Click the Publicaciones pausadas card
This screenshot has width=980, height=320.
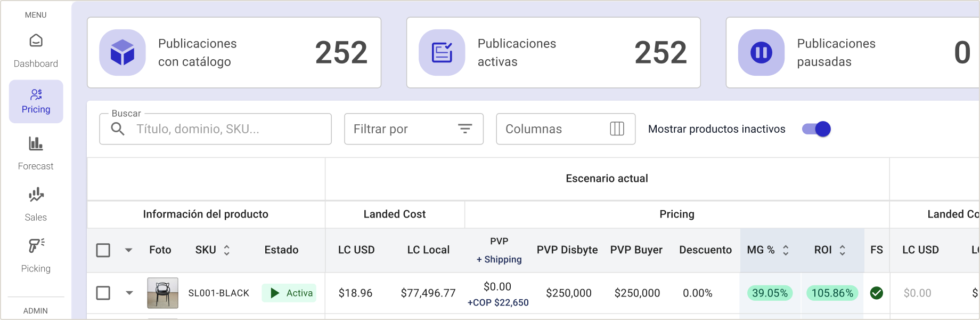853,52
